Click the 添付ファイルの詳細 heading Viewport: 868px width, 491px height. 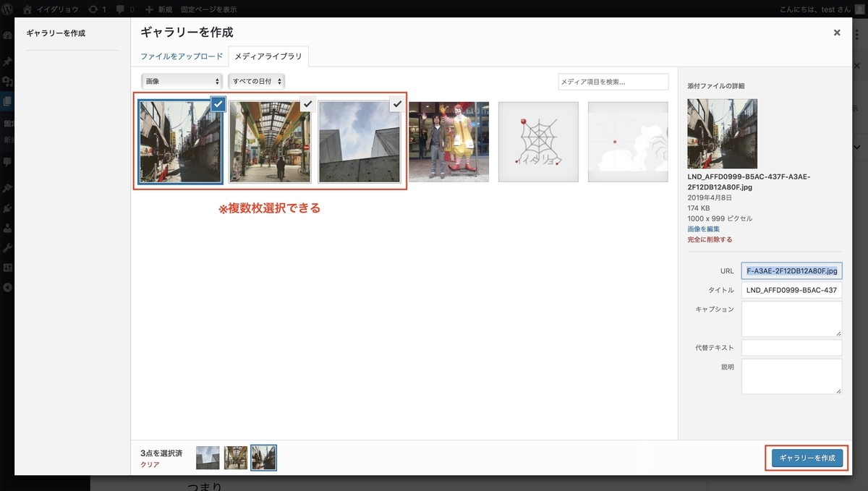point(715,86)
